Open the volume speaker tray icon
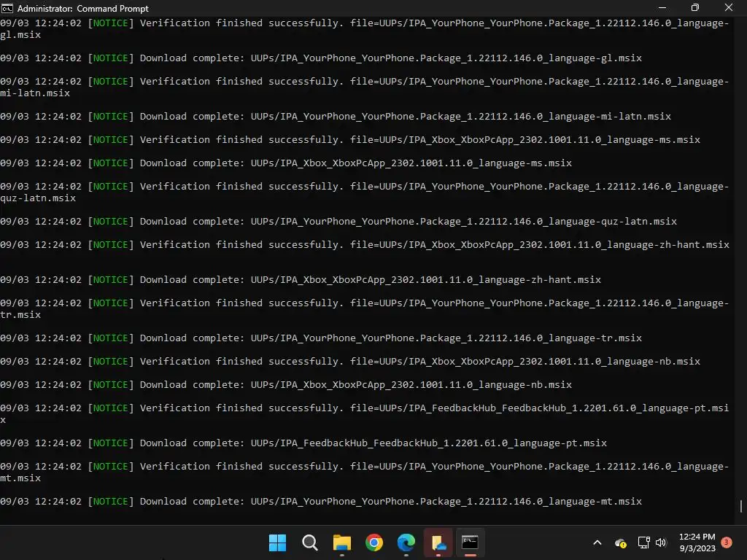Screen dimensions: 747x560 [661, 542]
